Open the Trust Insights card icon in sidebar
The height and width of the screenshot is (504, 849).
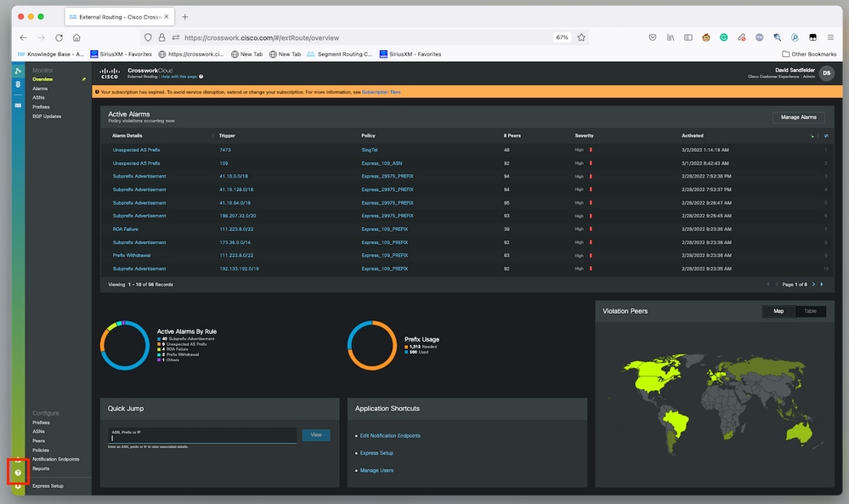[18, 105]
